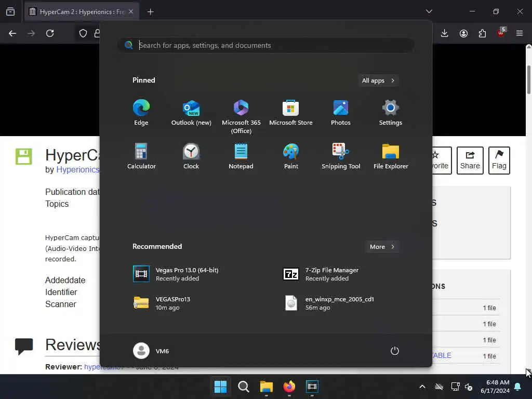The height and width of the screenshot is (399, 532).
Task: Go back in Firefox
Action: tap(12, 33)
